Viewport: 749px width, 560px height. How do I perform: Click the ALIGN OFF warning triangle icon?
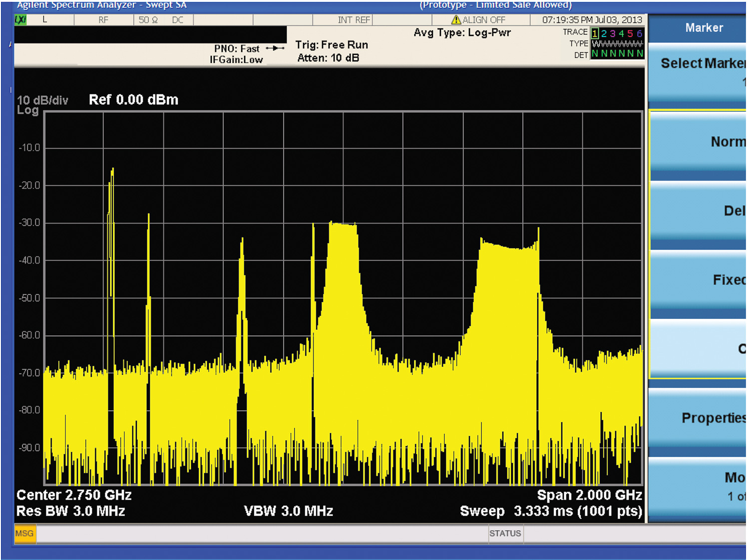455,20
